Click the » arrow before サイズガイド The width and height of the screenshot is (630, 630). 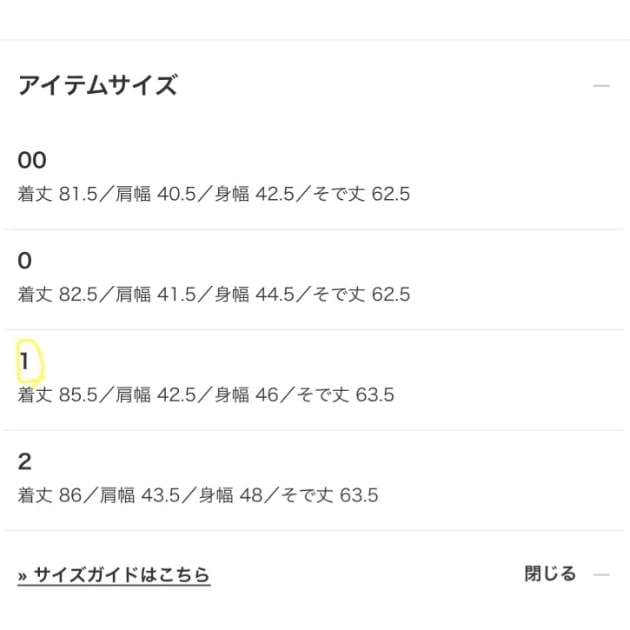coord(23,575)
